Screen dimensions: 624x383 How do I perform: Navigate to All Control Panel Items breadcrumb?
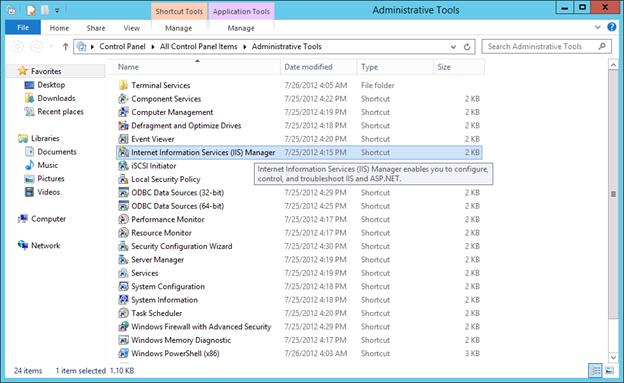pos(199,47)
